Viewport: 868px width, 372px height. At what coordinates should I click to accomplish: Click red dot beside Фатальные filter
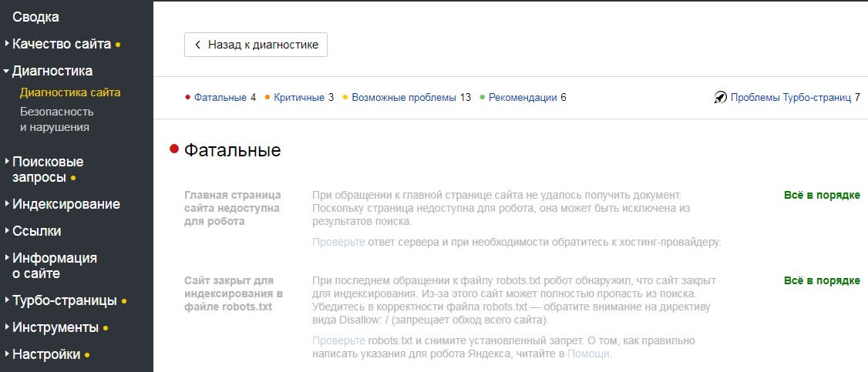187,98
